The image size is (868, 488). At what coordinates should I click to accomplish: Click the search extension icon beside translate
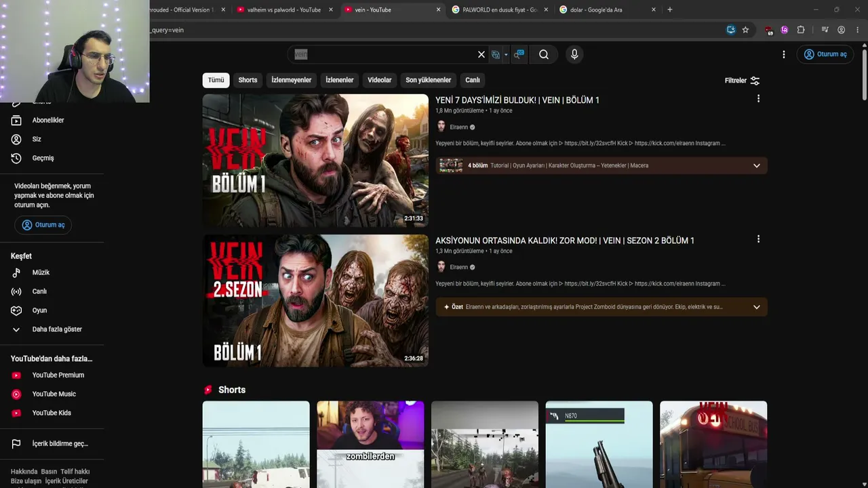point(519,54)
